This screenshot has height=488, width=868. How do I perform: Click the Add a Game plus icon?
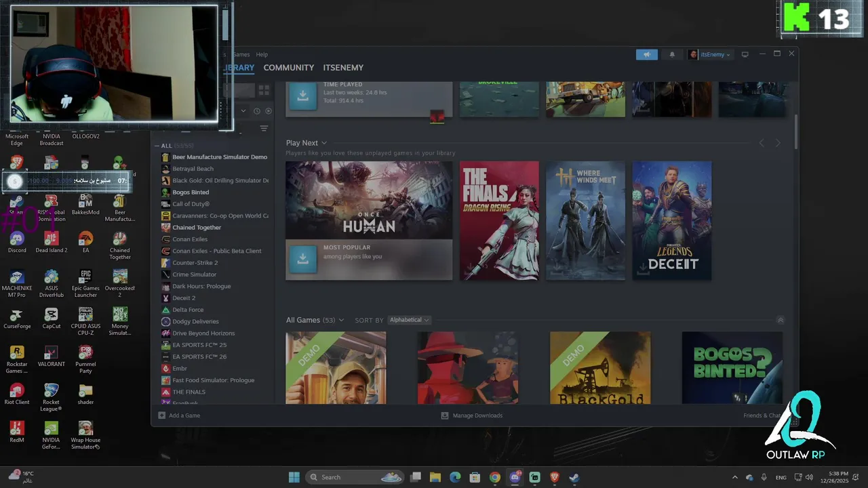161,415
